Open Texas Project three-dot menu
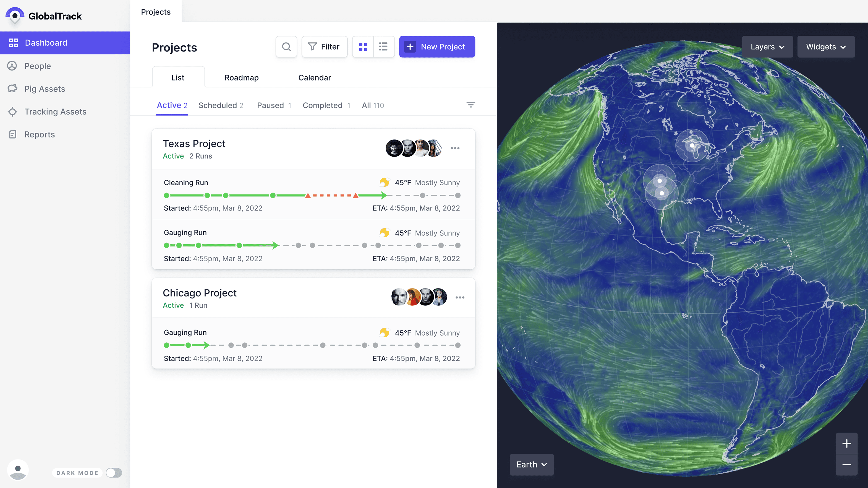Screen dimensions: 868x488 455,148
